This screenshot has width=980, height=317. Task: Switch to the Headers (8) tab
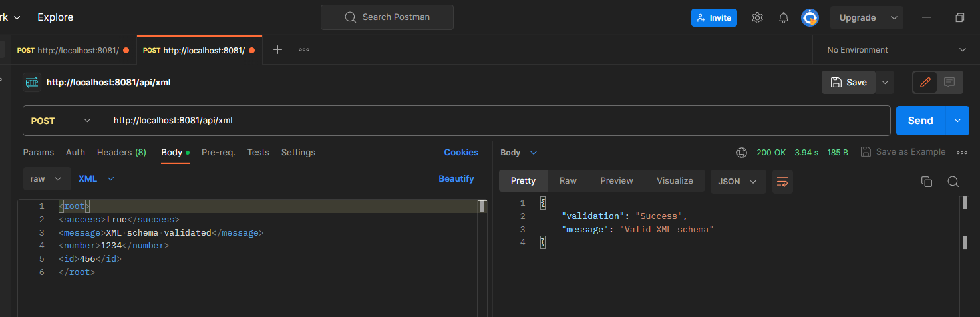click(x=122, y=153)
